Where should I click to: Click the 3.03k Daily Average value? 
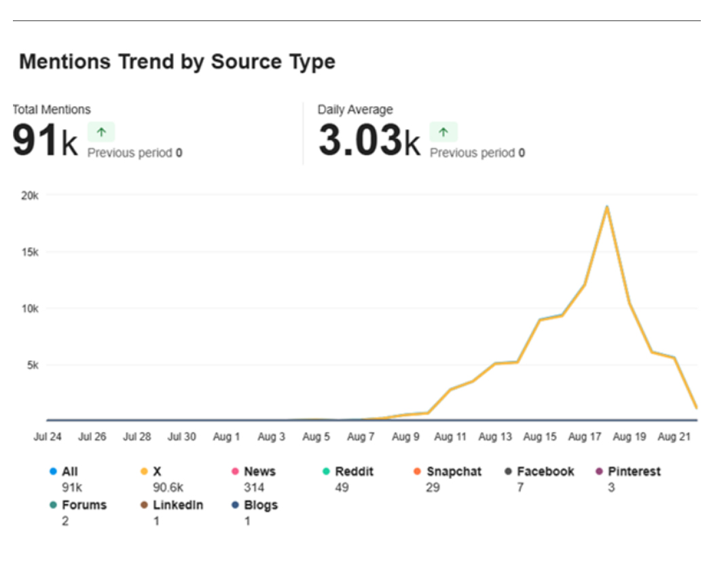[x=369, y=141]
